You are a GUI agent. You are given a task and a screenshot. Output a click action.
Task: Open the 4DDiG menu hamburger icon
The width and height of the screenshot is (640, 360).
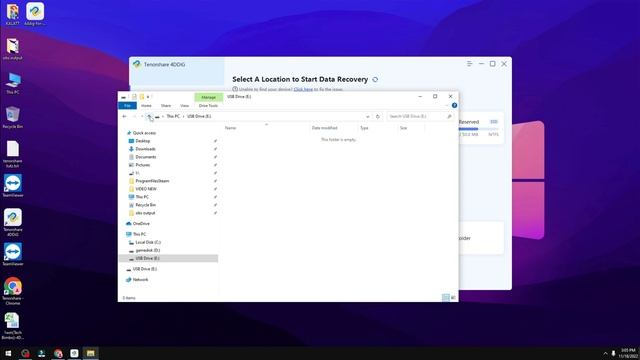(469, 64)
